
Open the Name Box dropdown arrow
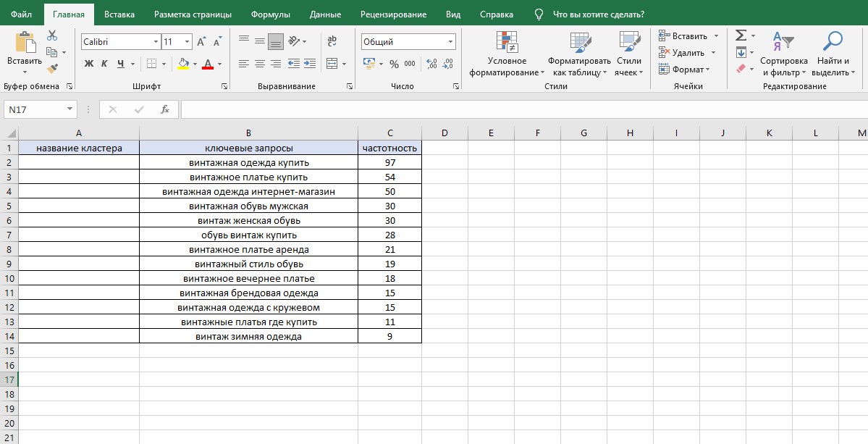69,109
